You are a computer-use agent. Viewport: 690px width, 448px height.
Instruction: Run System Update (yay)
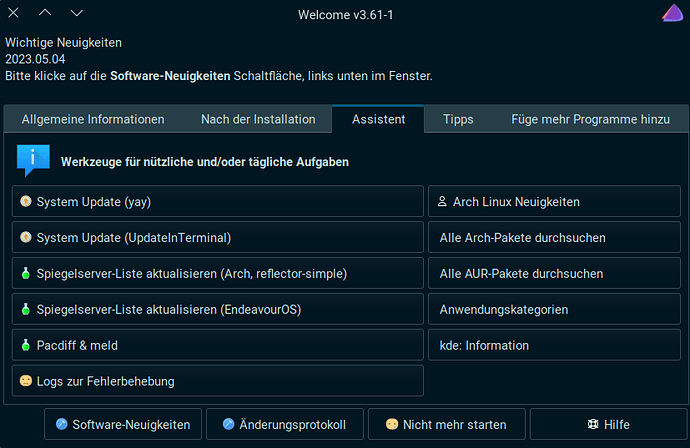point(218,201)
